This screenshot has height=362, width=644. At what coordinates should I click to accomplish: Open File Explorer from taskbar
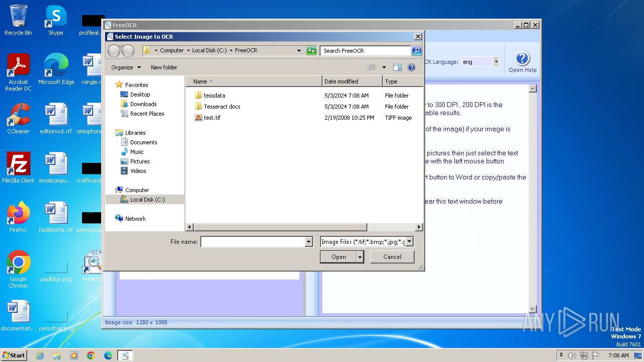57,355
